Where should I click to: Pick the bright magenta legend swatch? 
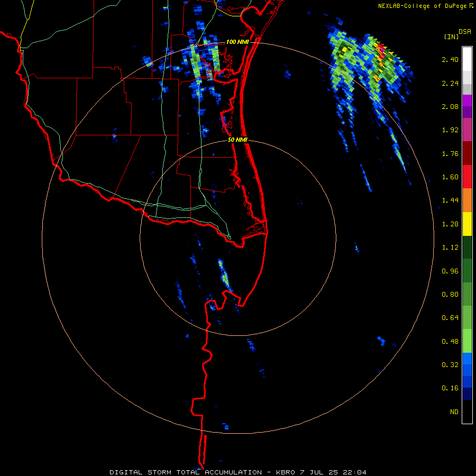[467, 100]
